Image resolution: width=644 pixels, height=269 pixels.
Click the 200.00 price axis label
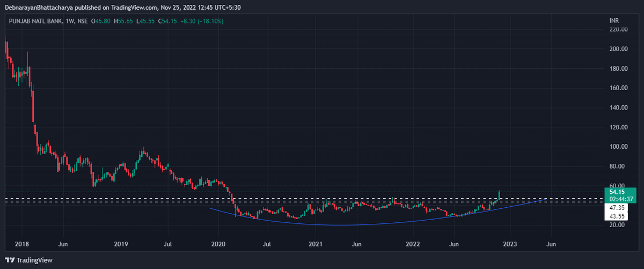[x=619, y=49]
